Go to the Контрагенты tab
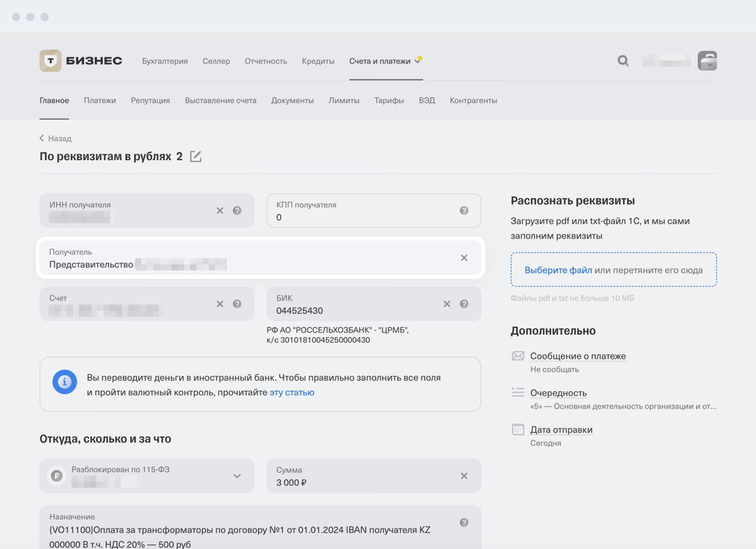The height and width of the screenshot is (549, 756). point(473,100)
